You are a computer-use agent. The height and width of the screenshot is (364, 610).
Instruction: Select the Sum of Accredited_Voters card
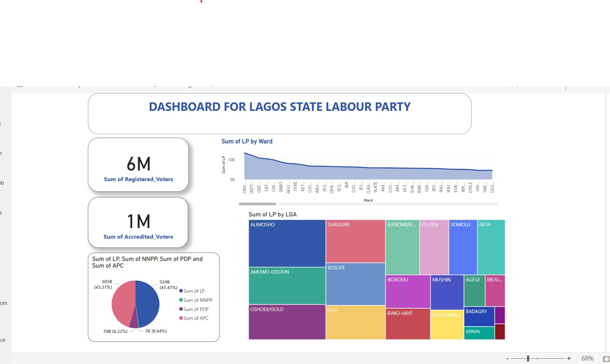138,222
